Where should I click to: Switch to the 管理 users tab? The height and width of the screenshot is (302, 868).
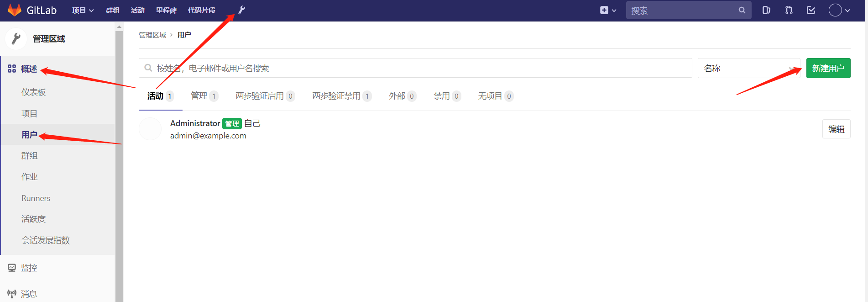tap(204, 96)
